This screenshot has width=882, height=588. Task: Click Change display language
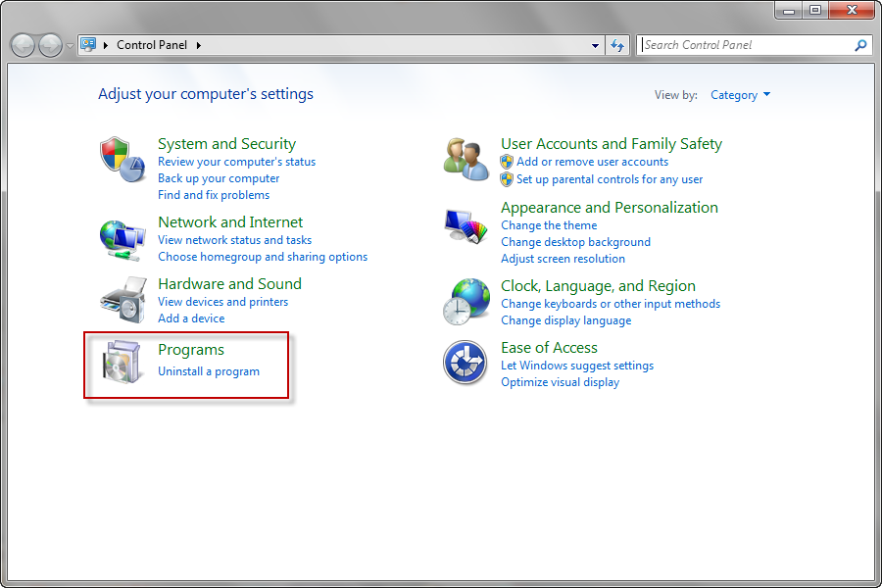click(x=565, y=320)
